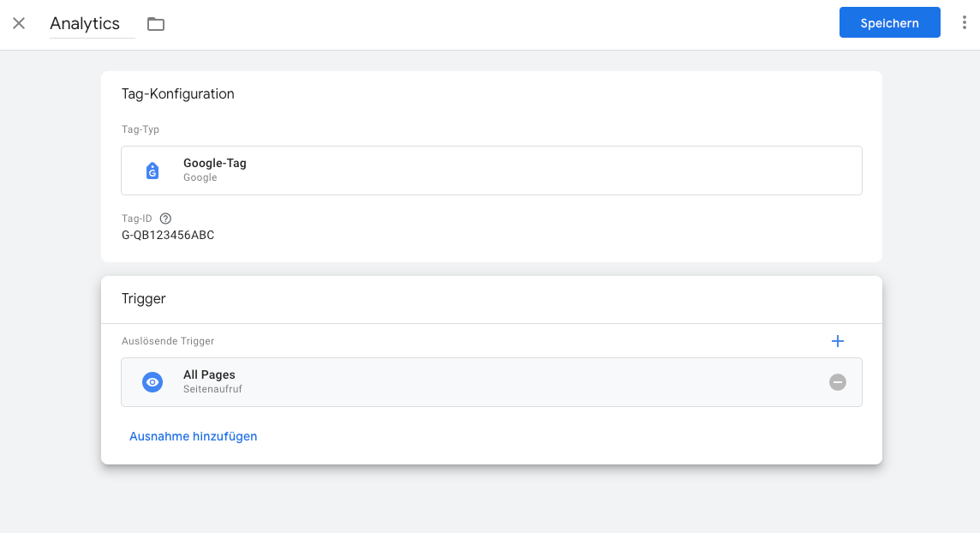Click the Trigger section heading
The height and width of the screenshot is (533, 980).
pos(144,299)
